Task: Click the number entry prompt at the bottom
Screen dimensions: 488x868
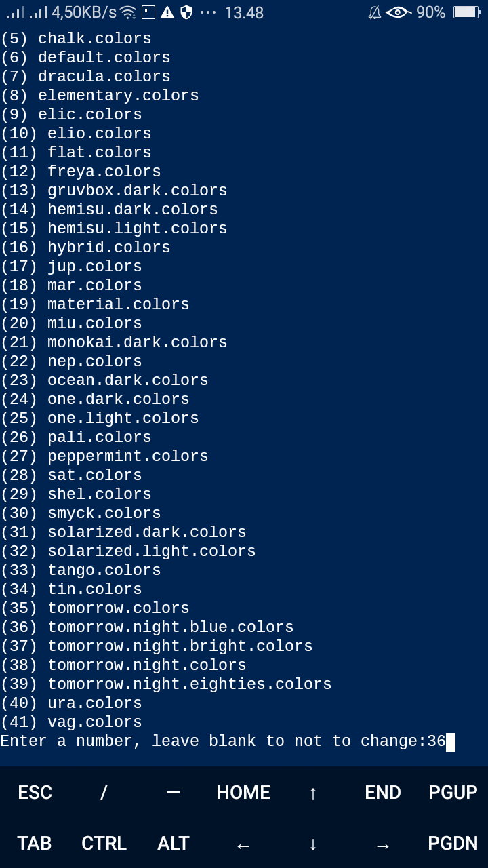Action: tap(224, 741)
